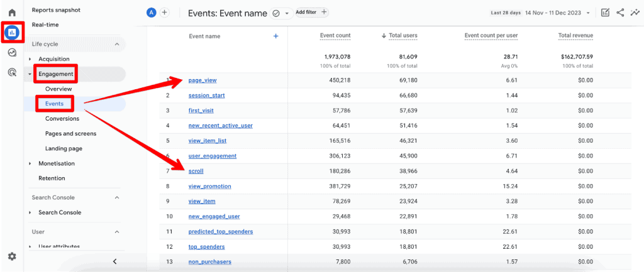
Task: Sort by Event count column
Action: point(335,36)
